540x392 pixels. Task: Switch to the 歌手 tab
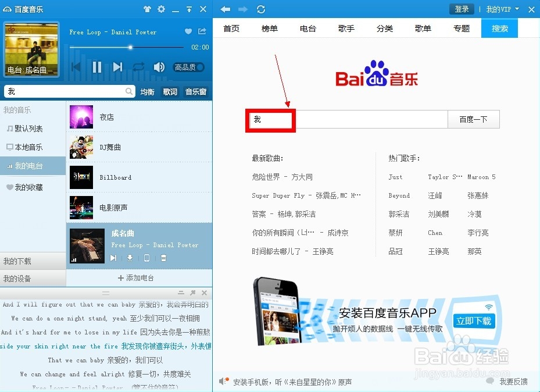pyautogui.click(x=346, y=28)
